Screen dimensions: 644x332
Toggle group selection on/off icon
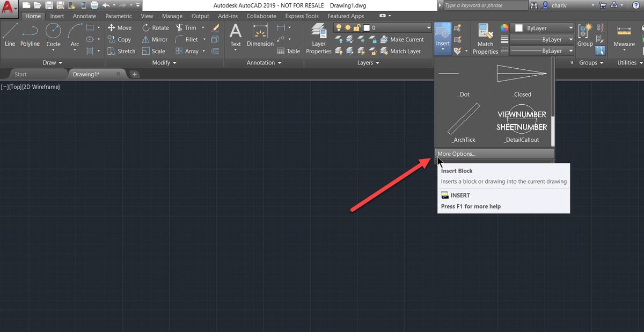[600, 51]
